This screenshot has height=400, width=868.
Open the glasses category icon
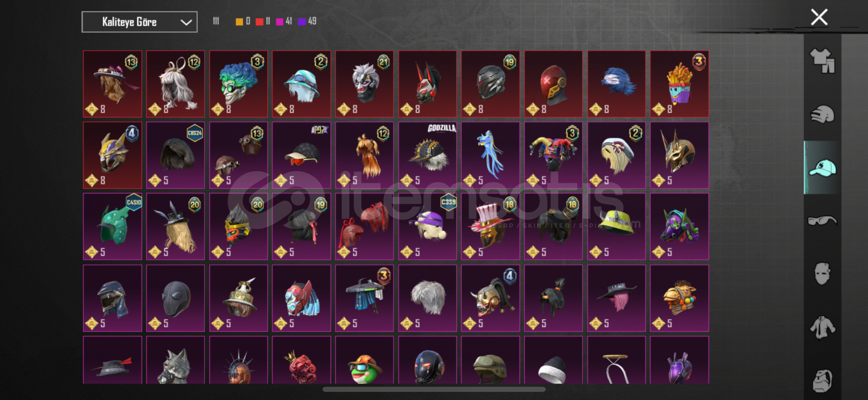(x=822, y=221)
